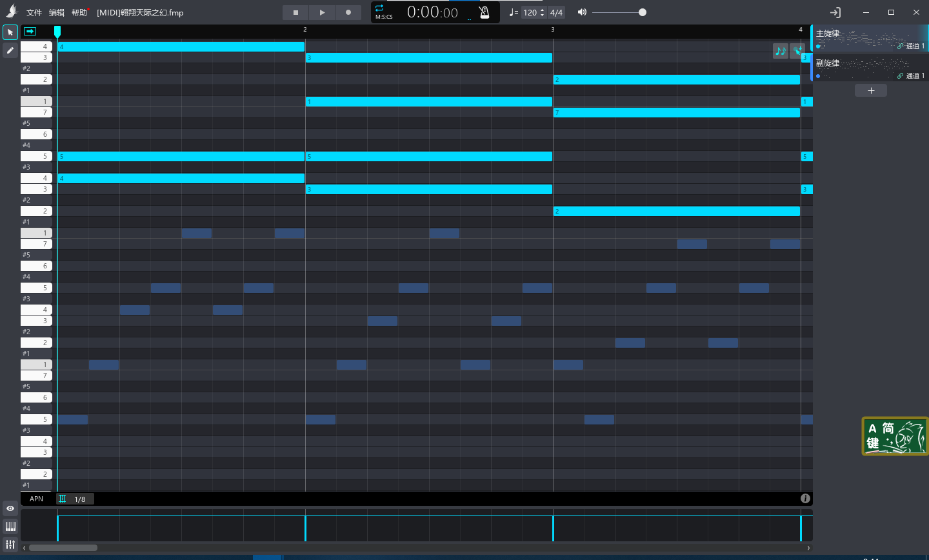Click the app logo icon
This screenshot has height=560, width=929.
coord(12,12)
